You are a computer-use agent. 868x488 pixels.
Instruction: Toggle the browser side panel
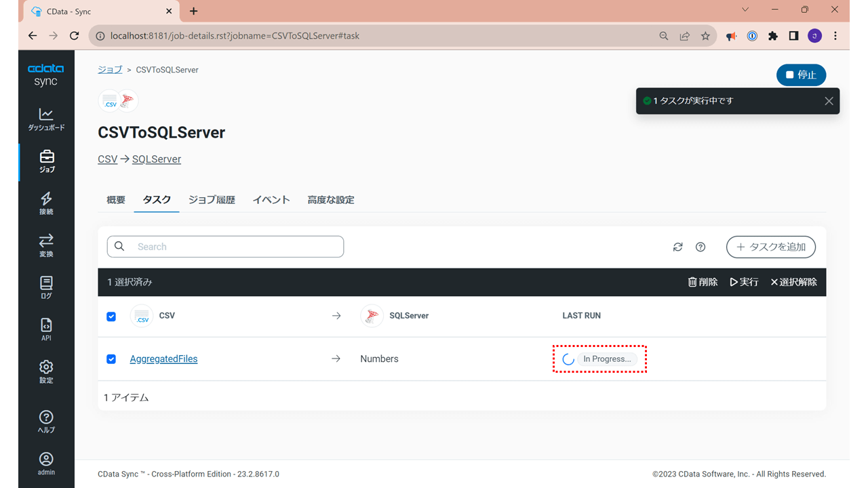pyautogui.click(x=793, y=36)
